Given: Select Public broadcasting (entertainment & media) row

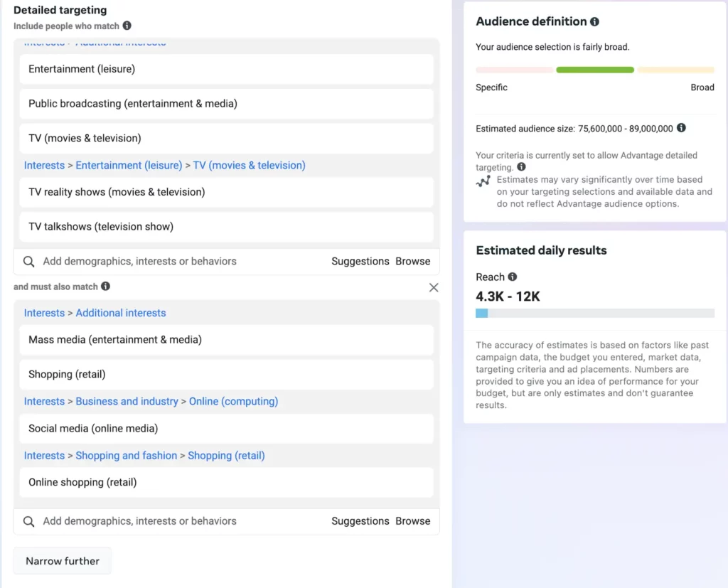Looking at the screenshot, I should 227,104.
